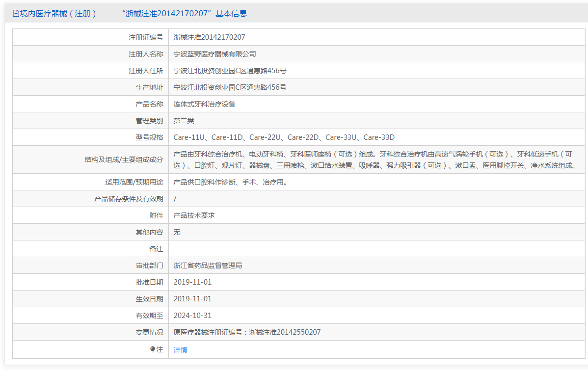Click the 审批部门 label
Screen dimensions: 588x371
click(x=149, y=265)
